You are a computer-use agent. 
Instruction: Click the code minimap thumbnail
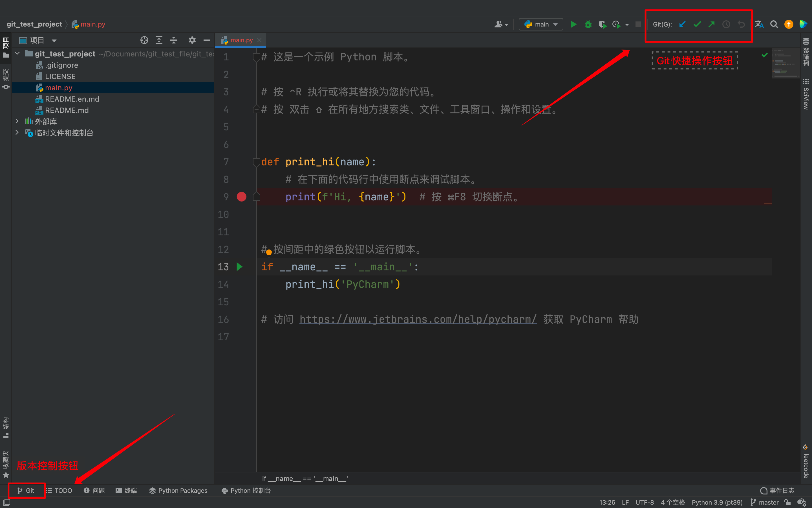(x=786, y=63)
